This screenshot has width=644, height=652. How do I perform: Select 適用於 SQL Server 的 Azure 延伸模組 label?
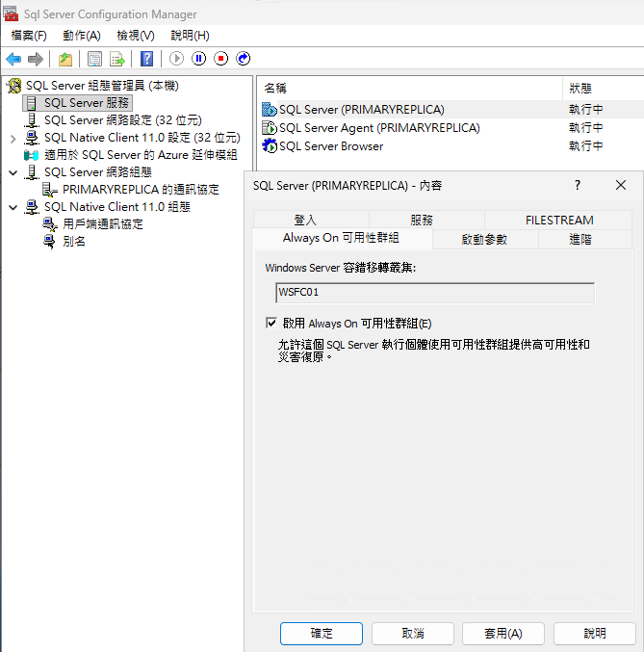(141, 155)
